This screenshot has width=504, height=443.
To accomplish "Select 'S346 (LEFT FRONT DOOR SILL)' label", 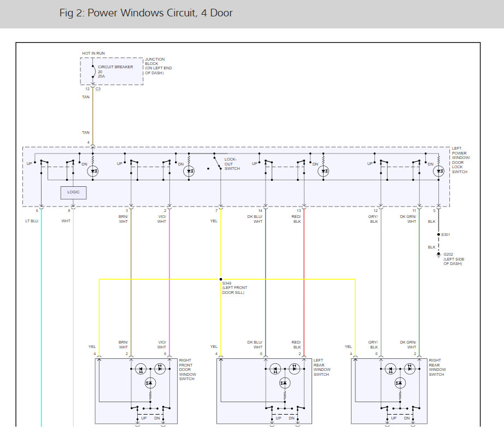I will [x=235, y=288].
